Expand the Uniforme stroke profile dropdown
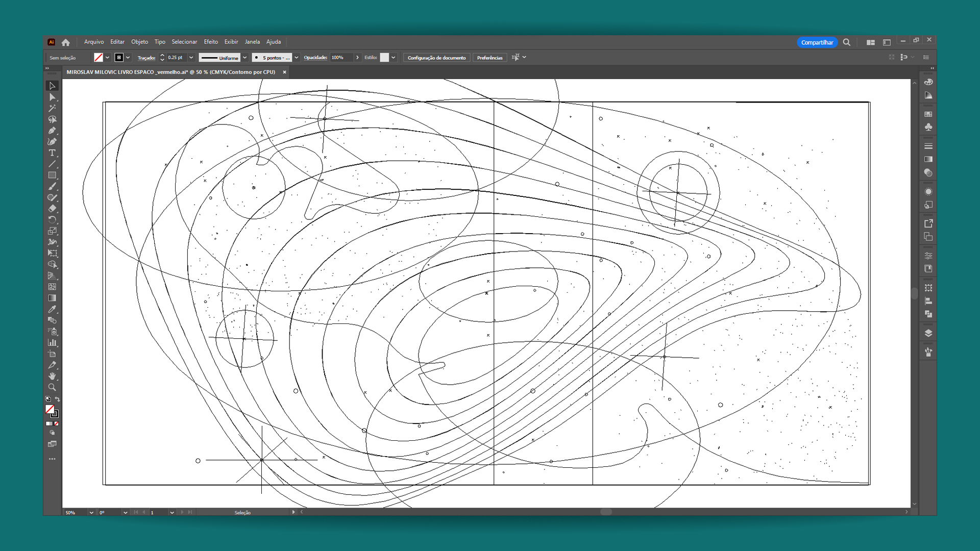 245,58
